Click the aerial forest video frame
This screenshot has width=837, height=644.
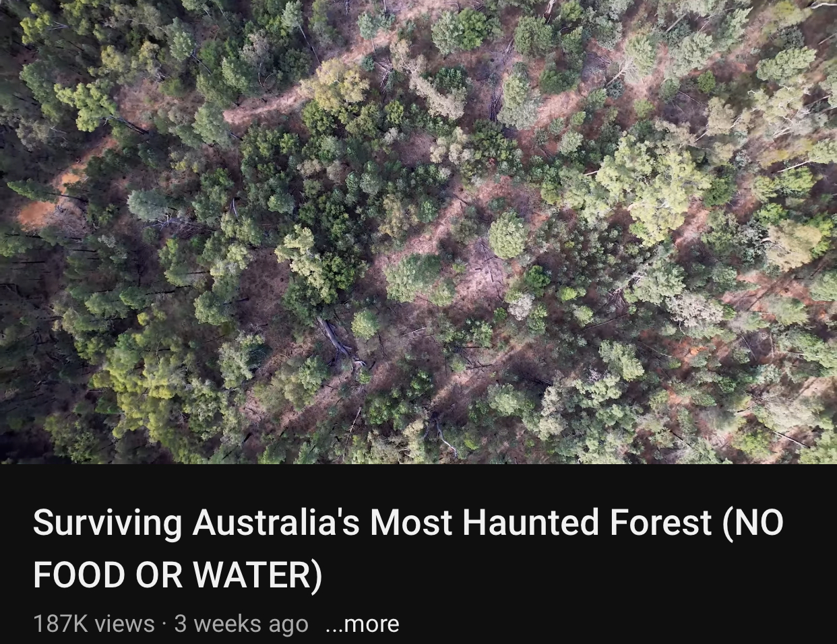coord(418,232)
